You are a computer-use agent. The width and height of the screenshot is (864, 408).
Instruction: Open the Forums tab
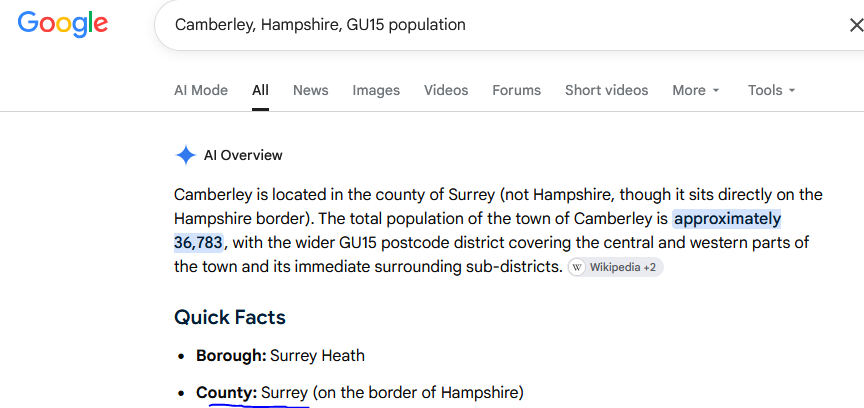click(x=517, y=90)
